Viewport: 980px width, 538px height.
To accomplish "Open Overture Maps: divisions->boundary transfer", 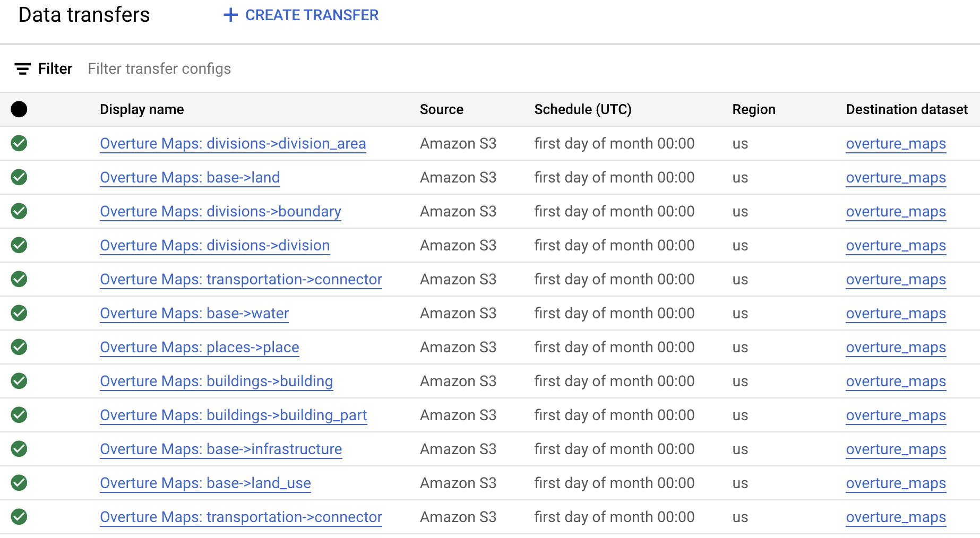I will click(220, 212).
